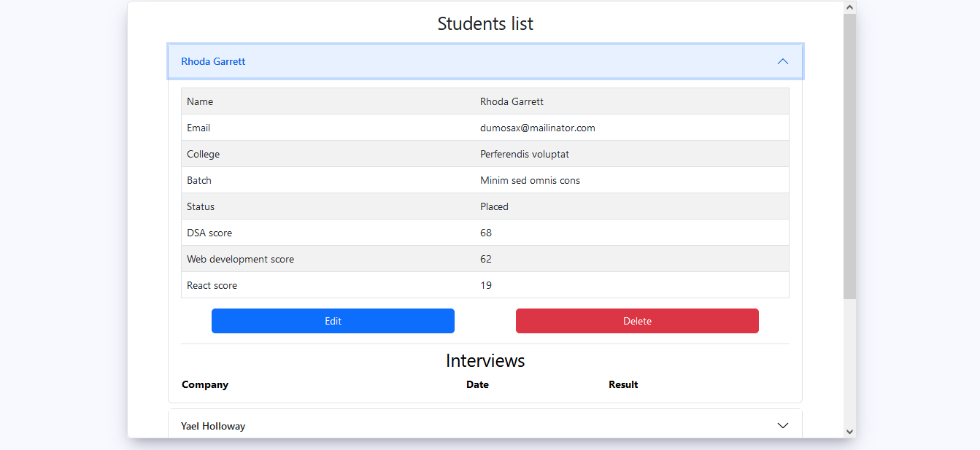Click the Web development score value 62
980x450 pixels.
[x=486, y=259]
